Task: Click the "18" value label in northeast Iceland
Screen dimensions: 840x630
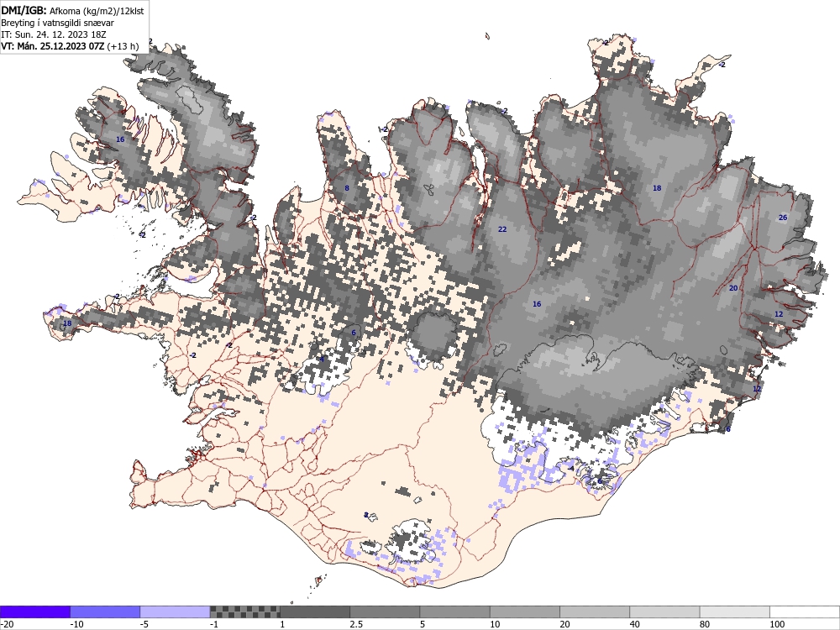Action: [657, 187]
